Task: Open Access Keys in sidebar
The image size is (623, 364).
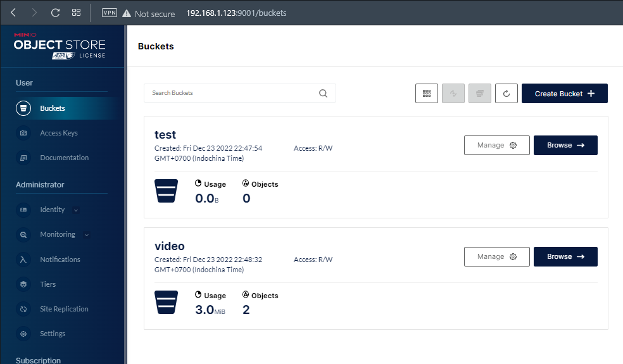Action: pyautogui.click(x=58, y=133)
